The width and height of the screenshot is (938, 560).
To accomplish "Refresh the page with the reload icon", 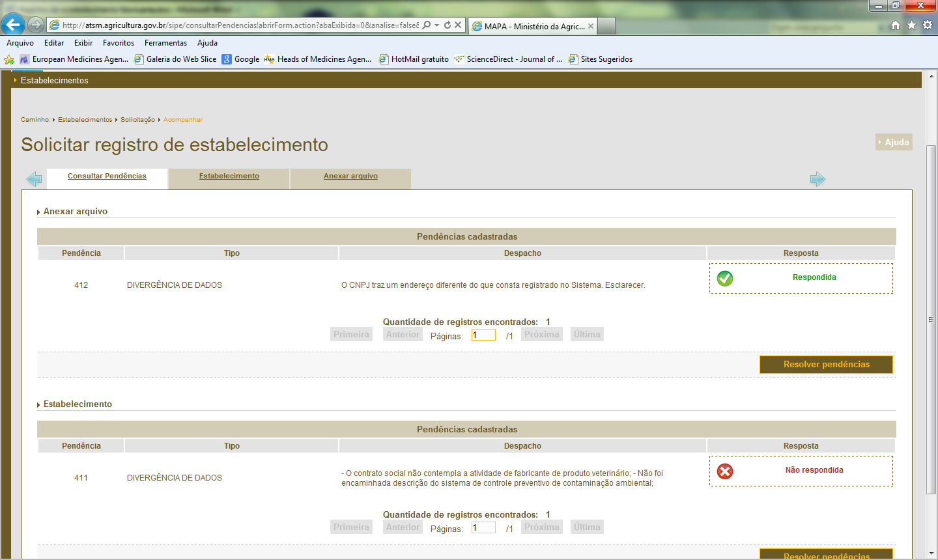I will pos(448,25).
